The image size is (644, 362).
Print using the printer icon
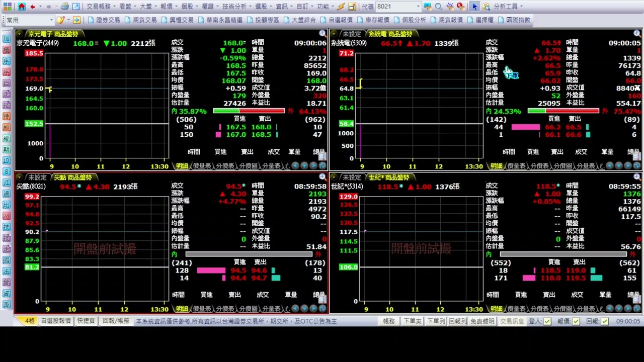click(x=65, y=7)
